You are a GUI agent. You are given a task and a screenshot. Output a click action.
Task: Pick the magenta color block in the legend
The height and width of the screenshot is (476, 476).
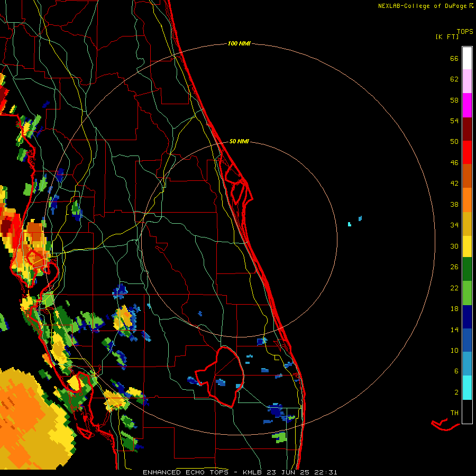tap(467, 105)
